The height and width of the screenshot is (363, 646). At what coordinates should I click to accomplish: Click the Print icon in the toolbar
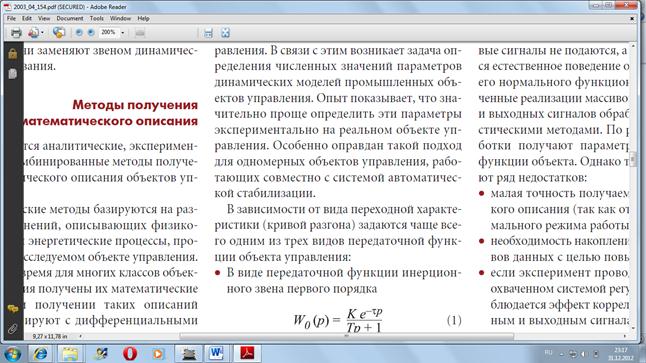pyautogui.click(x=16, y=33)
